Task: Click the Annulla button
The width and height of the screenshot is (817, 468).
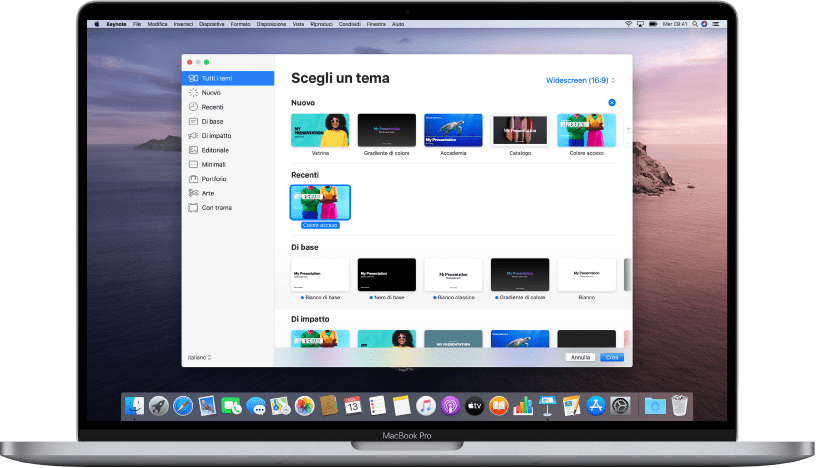Action: click(x=580, y=358)
